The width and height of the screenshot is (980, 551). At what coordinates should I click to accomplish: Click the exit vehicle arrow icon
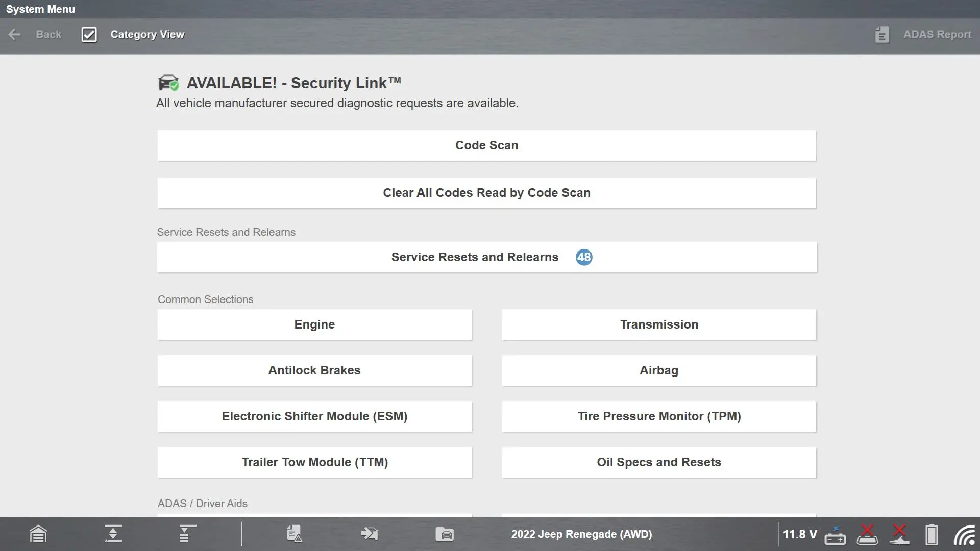pos(369,534)
